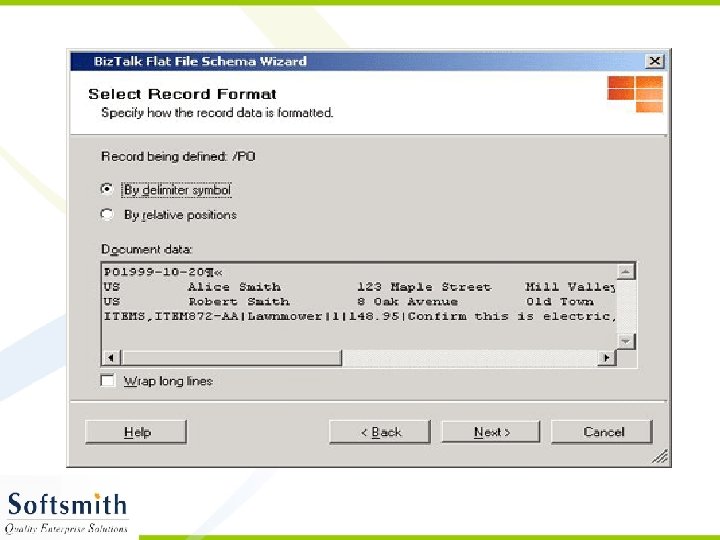
Task: Click the horizontal scroll left arrow
Action: click(x=111, y=358)
